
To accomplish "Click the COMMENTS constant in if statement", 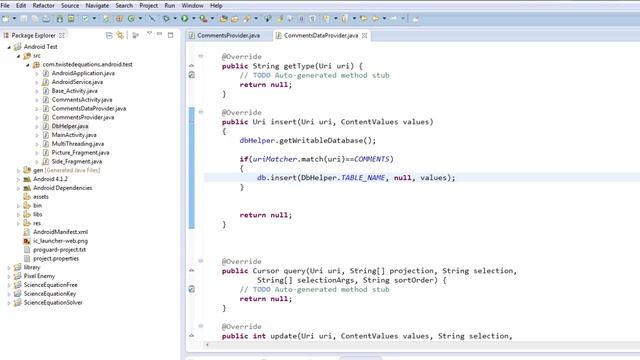I will tap(372, 159).
